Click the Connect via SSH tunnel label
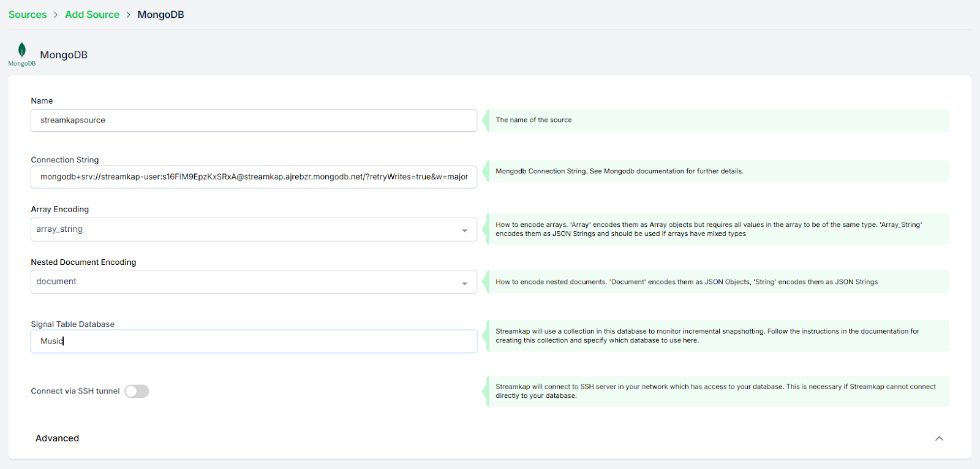 (75, 391)
